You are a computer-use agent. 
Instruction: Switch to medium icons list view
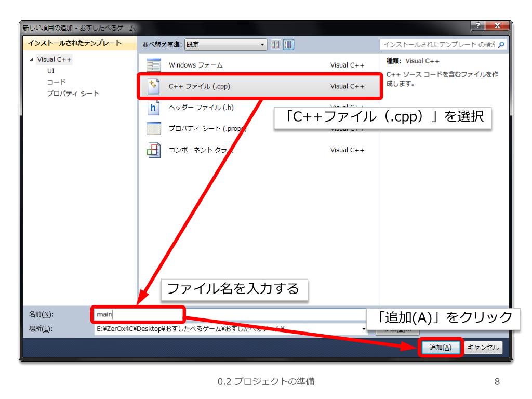(288, 45)
